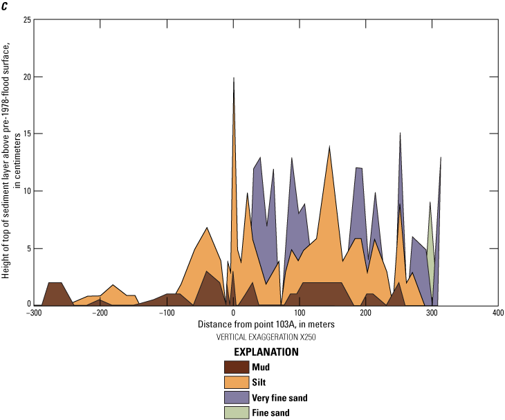
Task: Click the y-axis tick label 25
Action: tap(26, 19)
